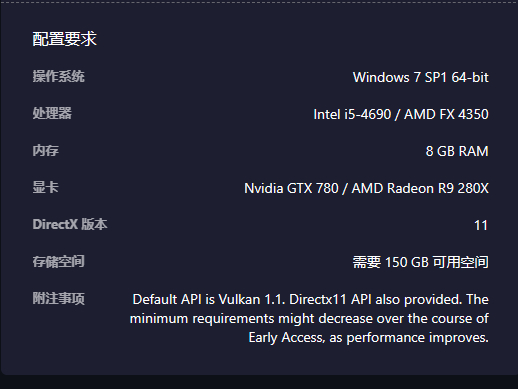Click the 配置要求 heading
The height and width of the screenshot is (389, 518).
(x=64, y=39)
